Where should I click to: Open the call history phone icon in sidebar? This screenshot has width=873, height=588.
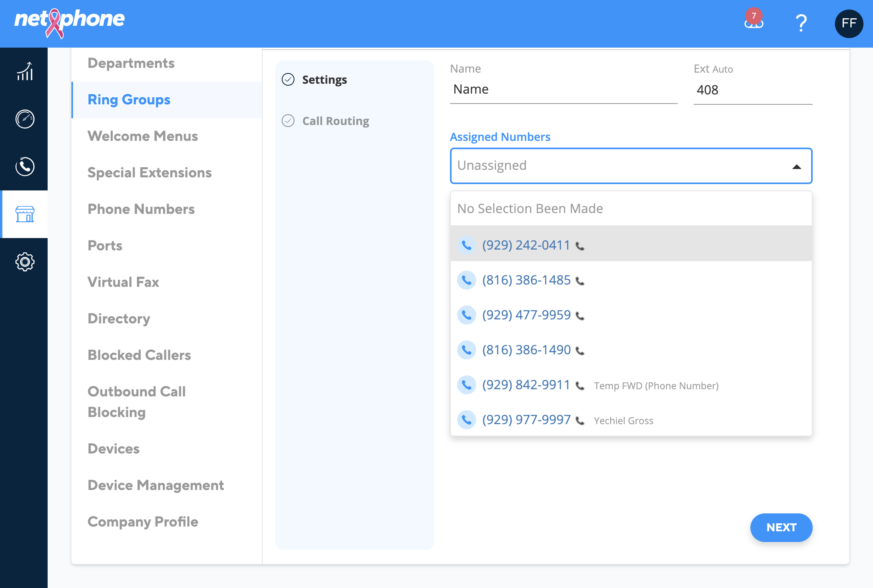[25, 167]
